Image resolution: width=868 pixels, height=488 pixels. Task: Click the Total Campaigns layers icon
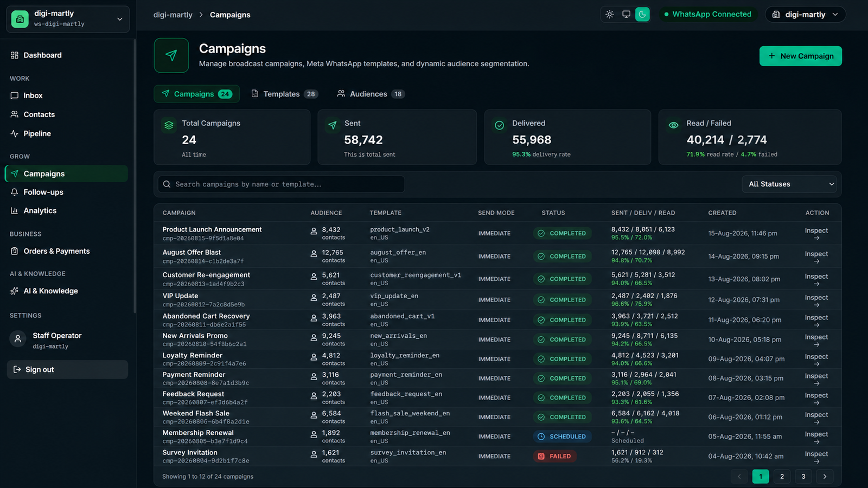pos(169,125)
